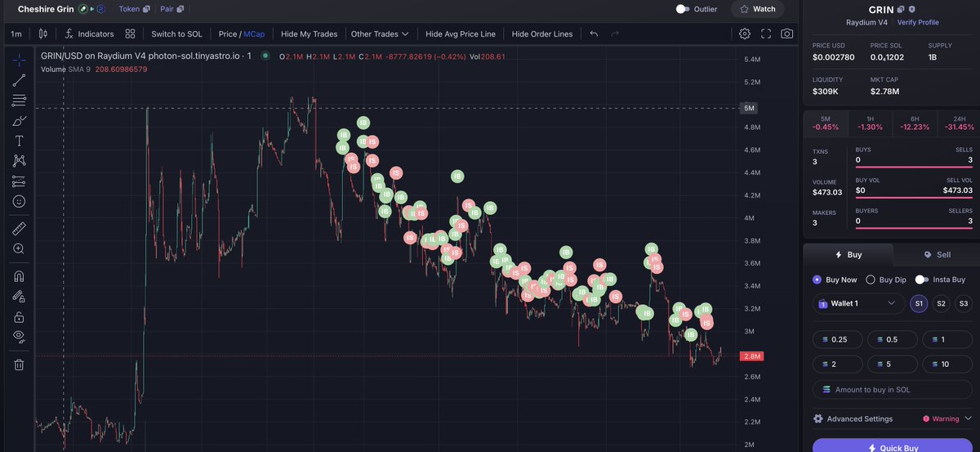Enable stay in drawing mode
Image resolution: width=980 pixels, height=452 pixels.
pyautogui.click(x=19, y=297)
